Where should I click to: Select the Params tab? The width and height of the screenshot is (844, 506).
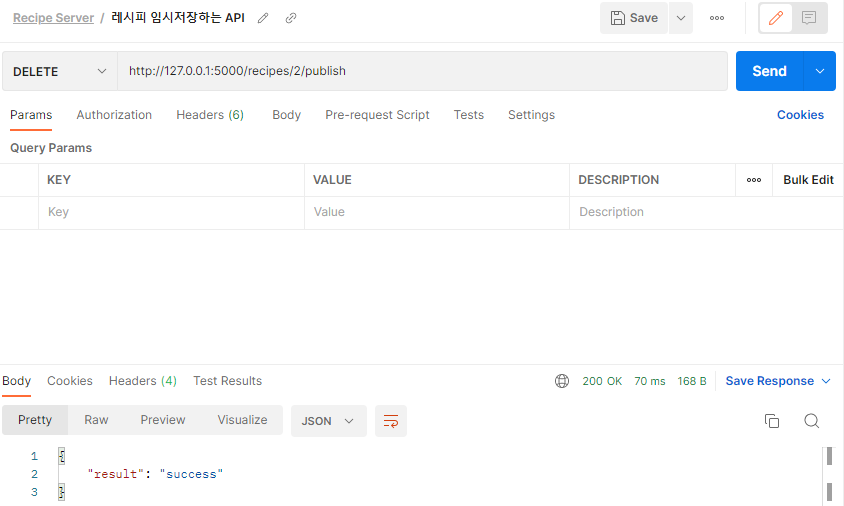pyautogui.click(x=31, y=115)
